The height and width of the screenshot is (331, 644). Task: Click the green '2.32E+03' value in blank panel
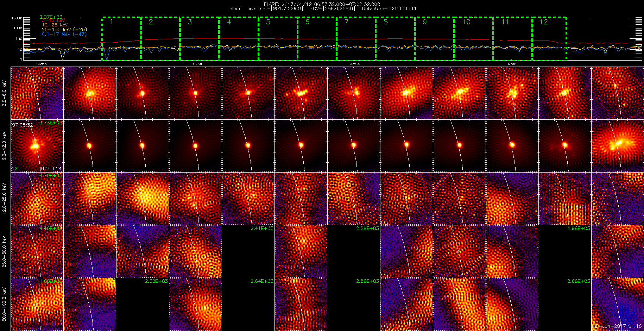156,281
